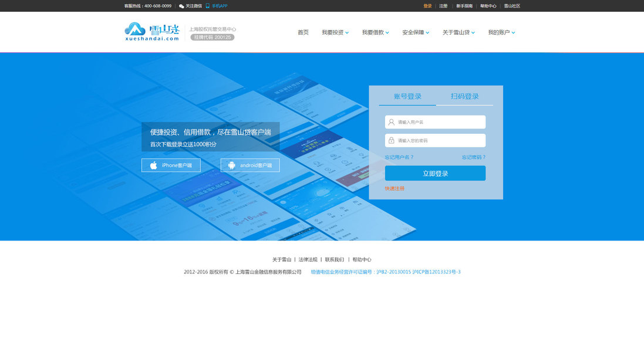
Task: Open the 安全保障 dropdown menu
Action: [416, 32]
